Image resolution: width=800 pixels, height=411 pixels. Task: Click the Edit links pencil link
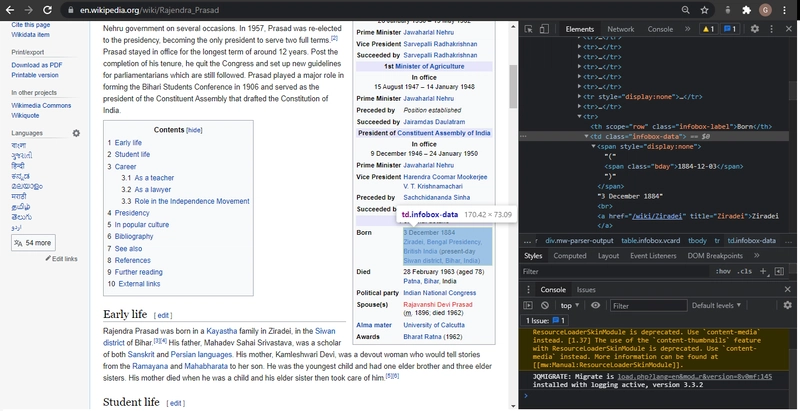click(62, 259)
